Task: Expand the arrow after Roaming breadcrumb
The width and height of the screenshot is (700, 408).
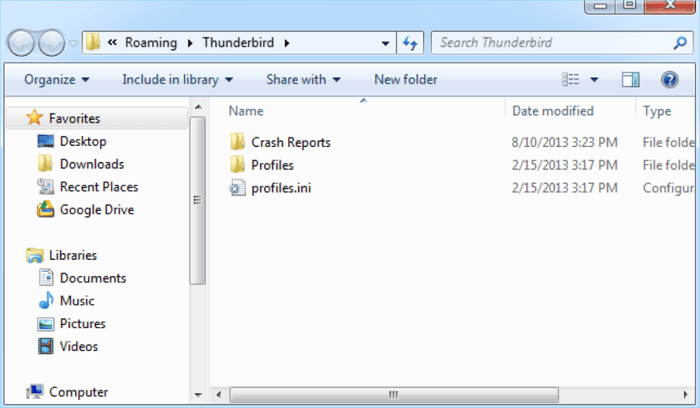Action: tap(190, 43)
